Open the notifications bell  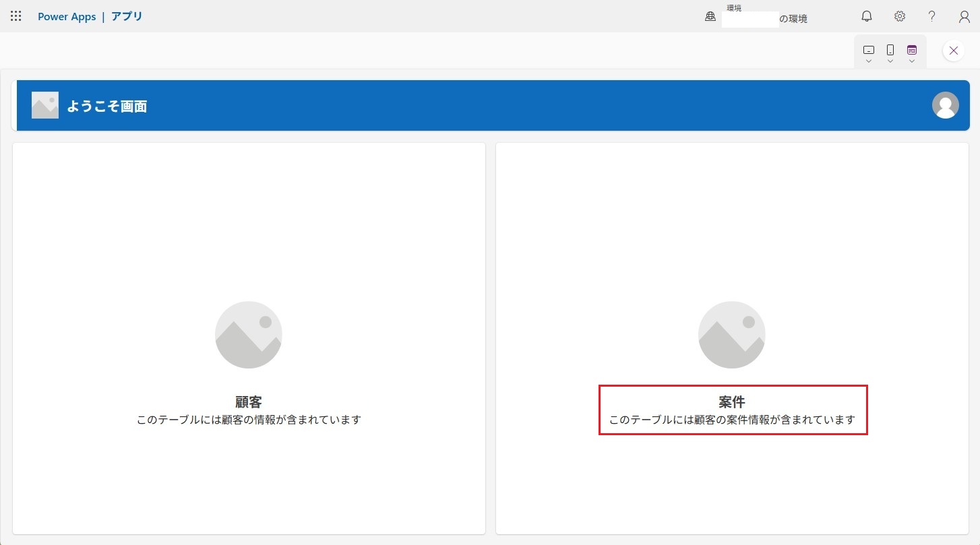click(867, 16)
